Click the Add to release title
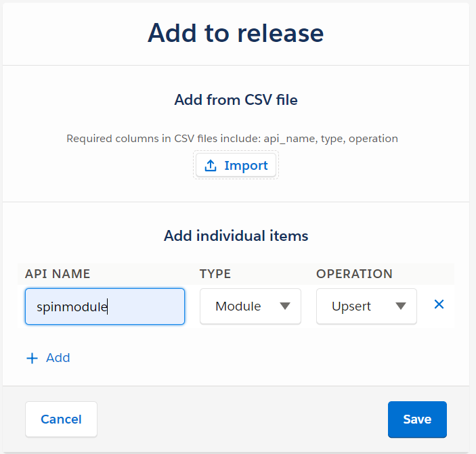Viewport: 476px width, 454px height. click(236, 32)
